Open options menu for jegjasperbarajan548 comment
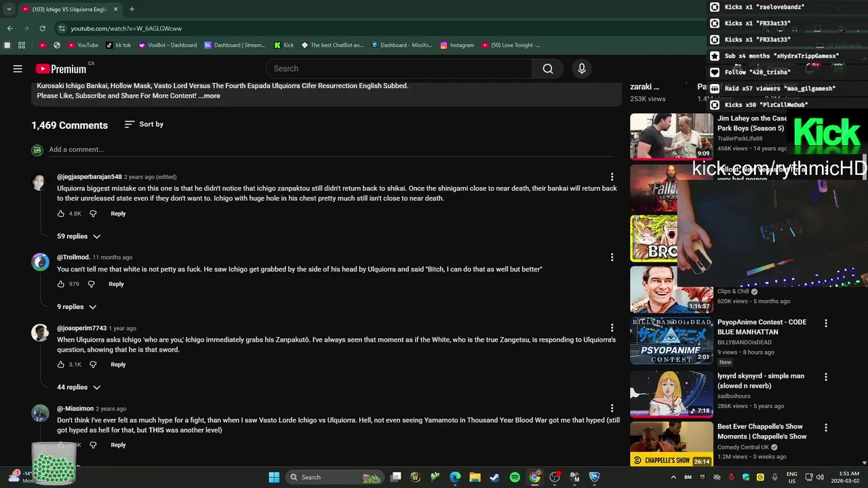868x488 pixels. point(612,177)
